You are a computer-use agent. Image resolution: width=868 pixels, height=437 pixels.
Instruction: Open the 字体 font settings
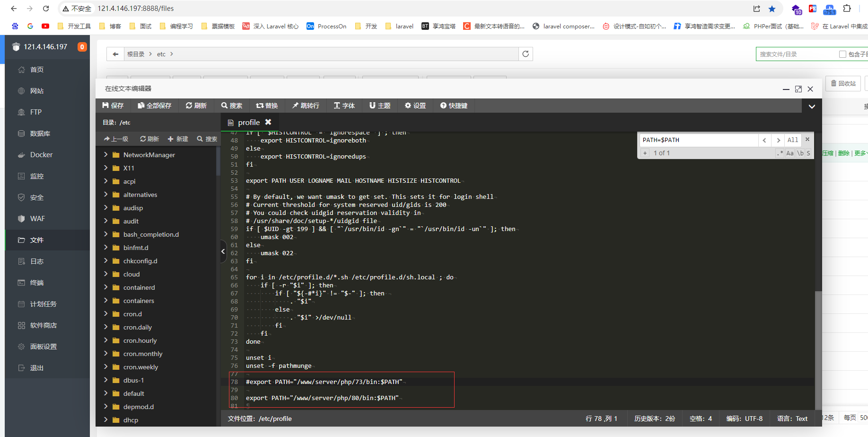click(x=344, y=106)
